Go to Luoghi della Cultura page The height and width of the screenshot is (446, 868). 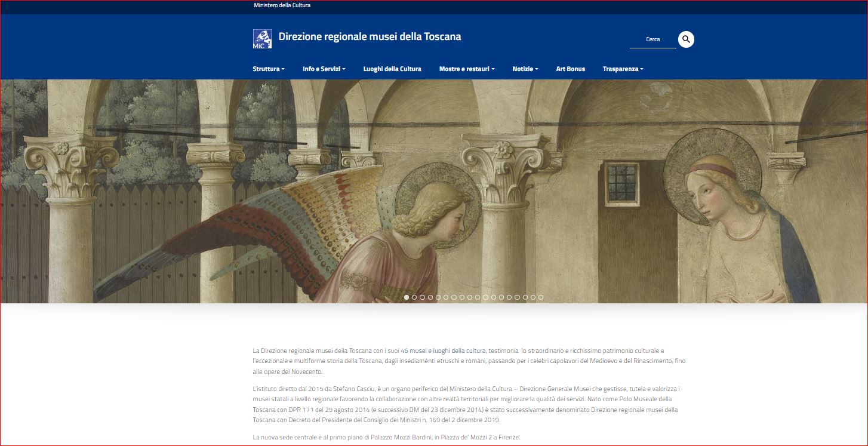[392, 69]
